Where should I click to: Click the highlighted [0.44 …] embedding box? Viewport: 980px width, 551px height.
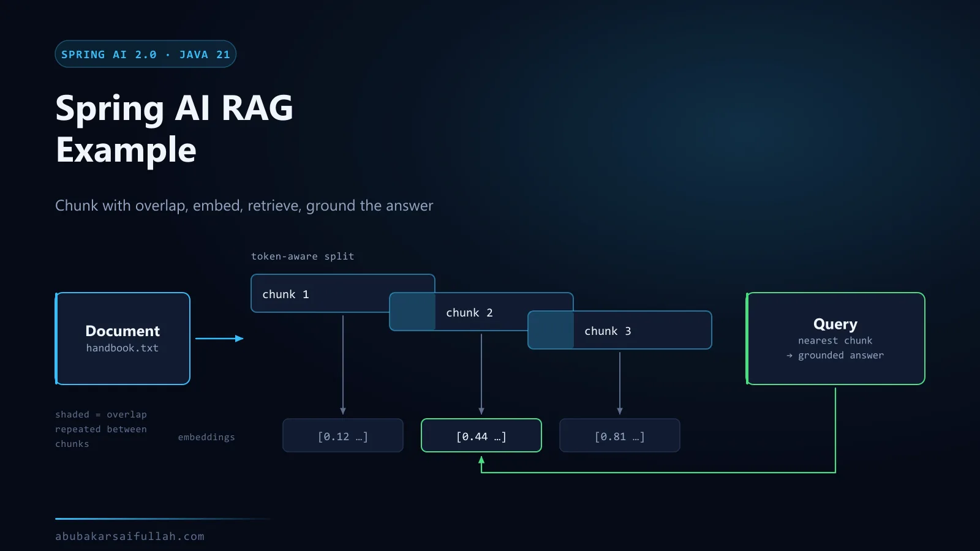pyautogui.click(x=481, y=435)
